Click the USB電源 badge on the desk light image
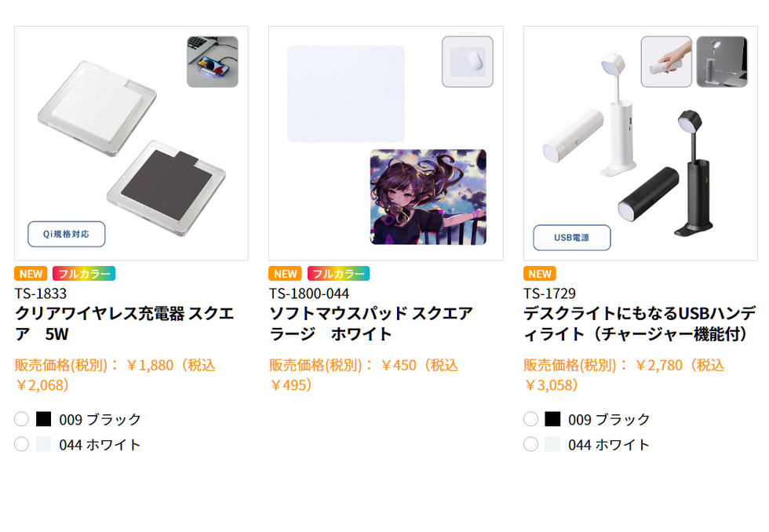 pos(572,238)
